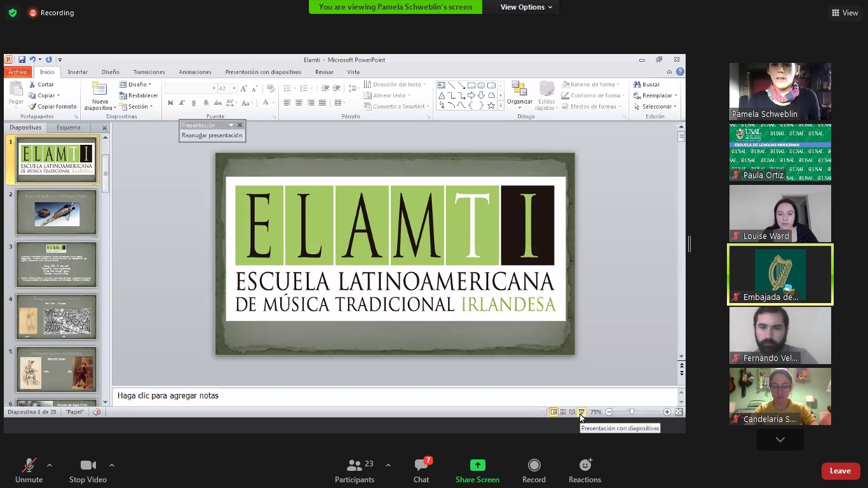Switch to the Insertar ribbon tab
The image size is (868, 488).
coord(78,72)
